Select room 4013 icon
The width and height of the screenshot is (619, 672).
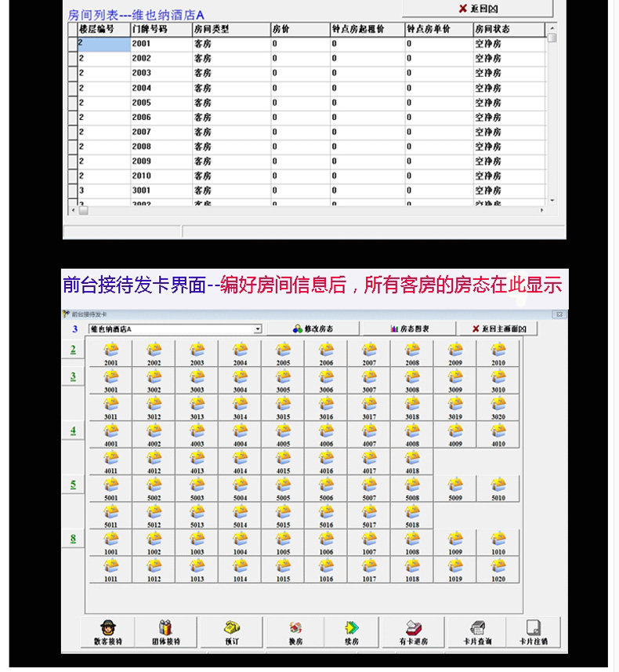coord(197,462)
